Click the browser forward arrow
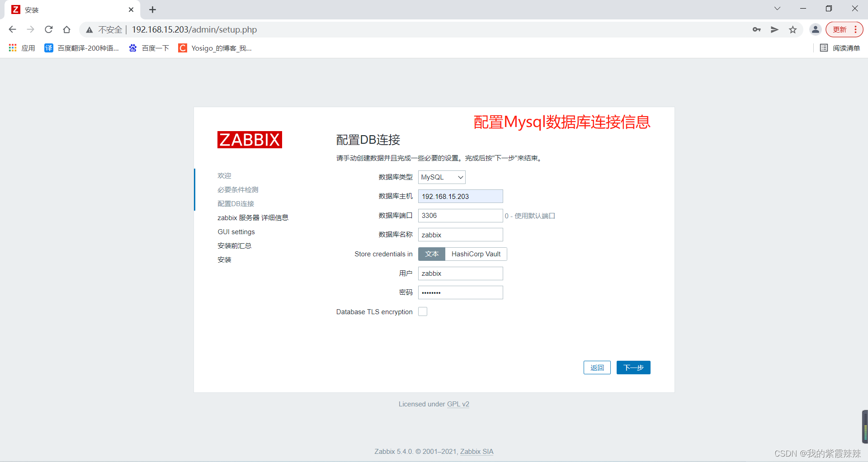Viewport: 868px width, 462px height. (30, 29)
